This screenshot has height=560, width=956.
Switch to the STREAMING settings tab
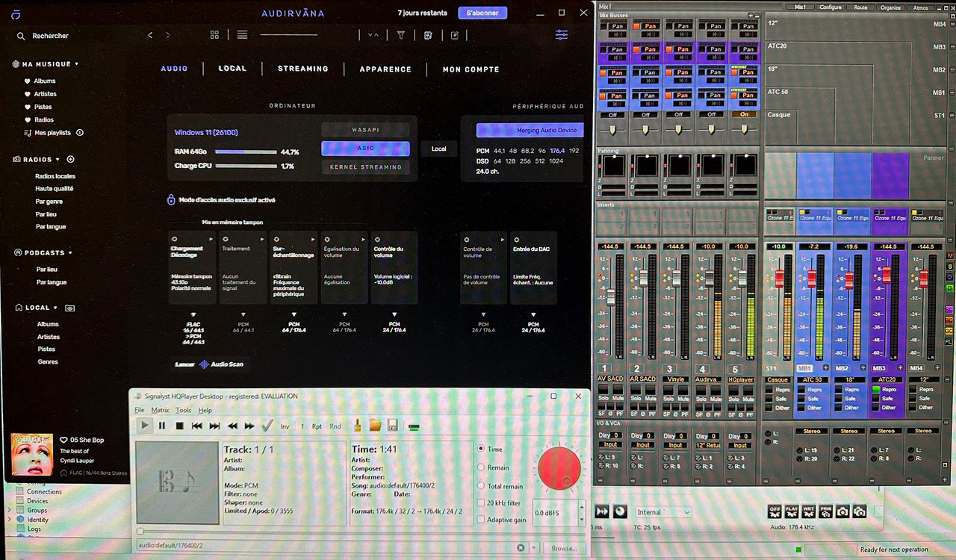(302, 69)
